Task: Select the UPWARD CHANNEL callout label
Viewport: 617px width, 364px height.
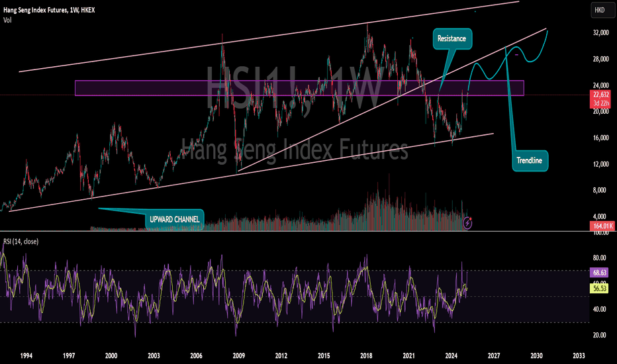Action: (175, 219)
